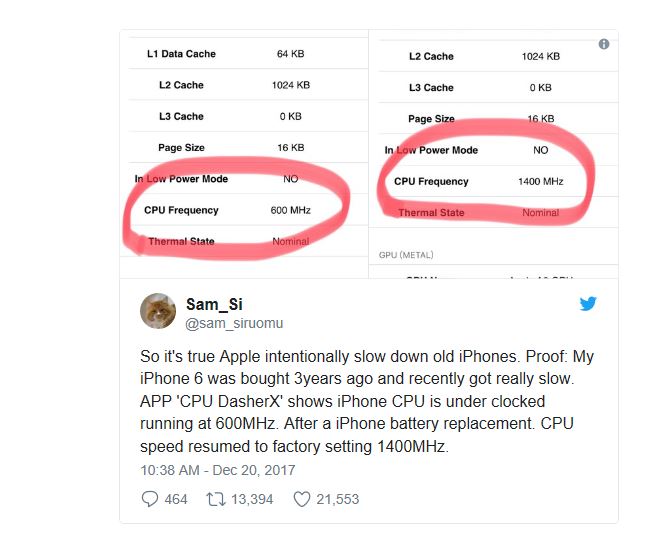
Task: Open Sam_Si's cat profile picture
Action: [x=157, y=311]
